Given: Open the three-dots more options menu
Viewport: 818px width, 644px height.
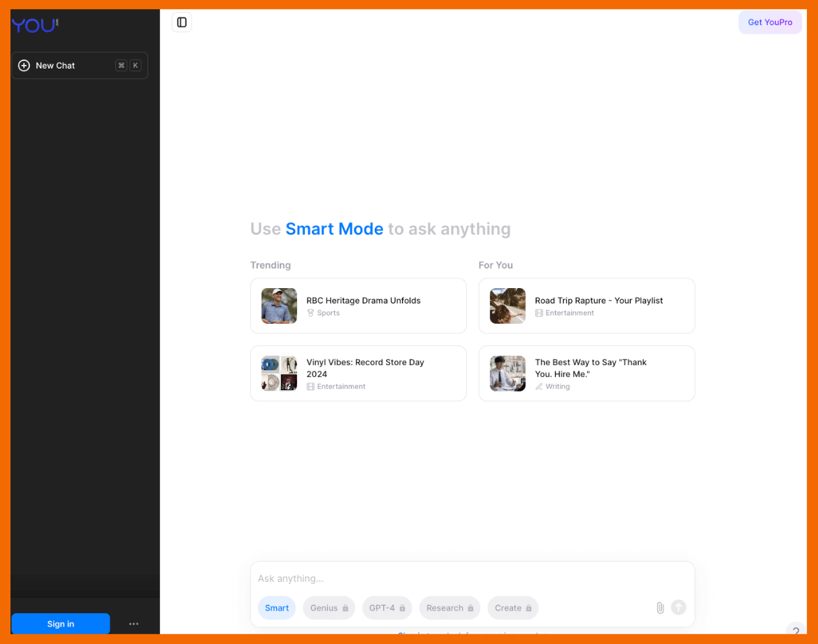Looking at the screenshot, I should [x=134, y=624].
